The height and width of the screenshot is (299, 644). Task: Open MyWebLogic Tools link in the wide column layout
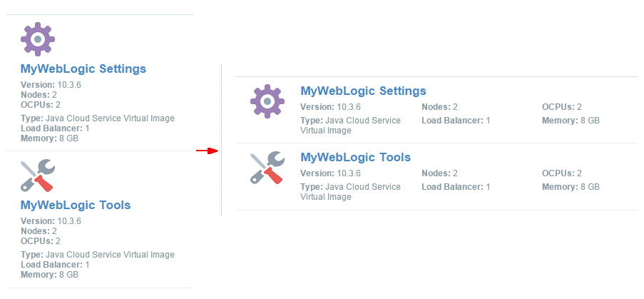356,157
